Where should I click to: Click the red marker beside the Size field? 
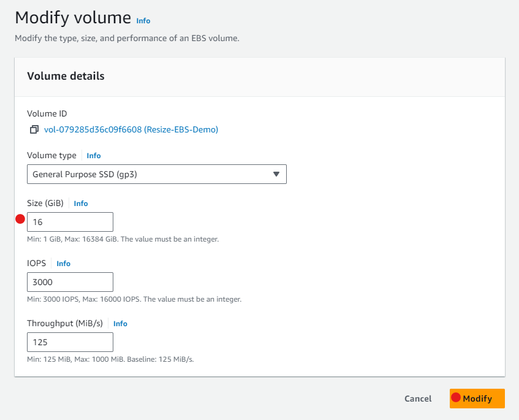tap(20, 219)
